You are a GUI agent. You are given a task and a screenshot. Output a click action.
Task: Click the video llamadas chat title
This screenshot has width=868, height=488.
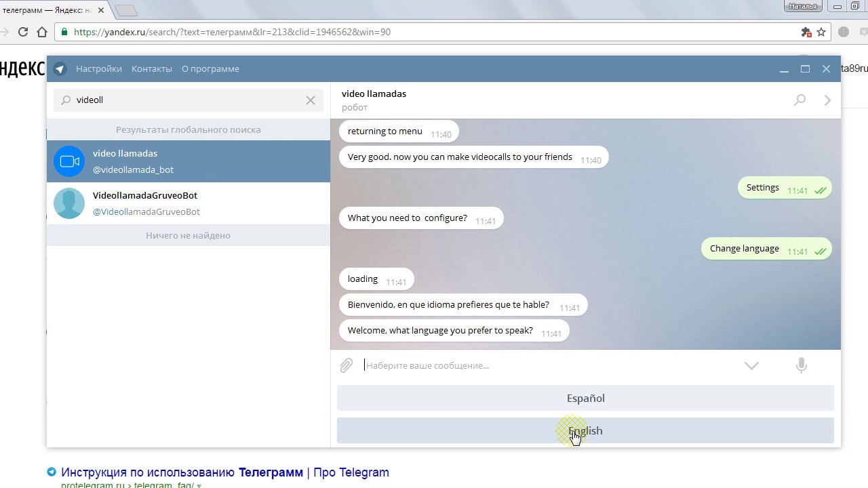[x=374, y=94]
